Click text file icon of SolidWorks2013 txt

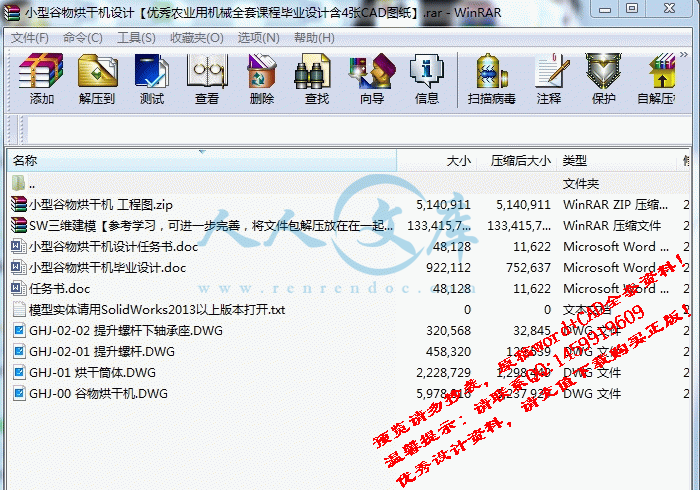coord(19,309)
